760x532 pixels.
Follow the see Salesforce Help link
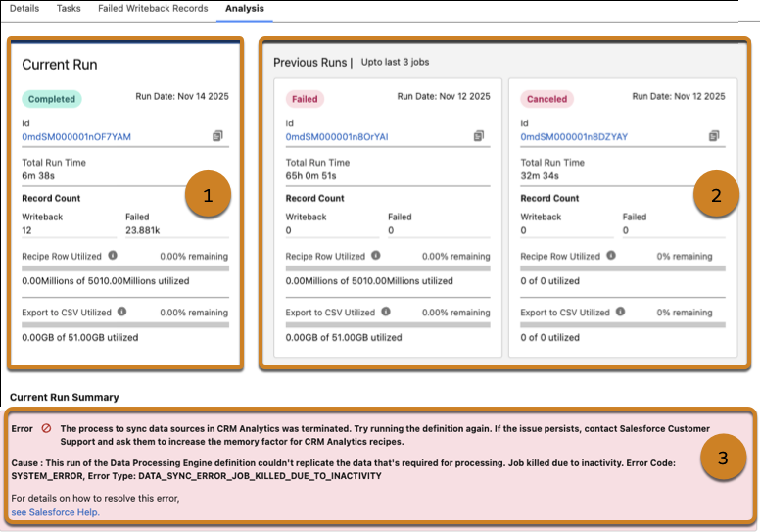55,512
